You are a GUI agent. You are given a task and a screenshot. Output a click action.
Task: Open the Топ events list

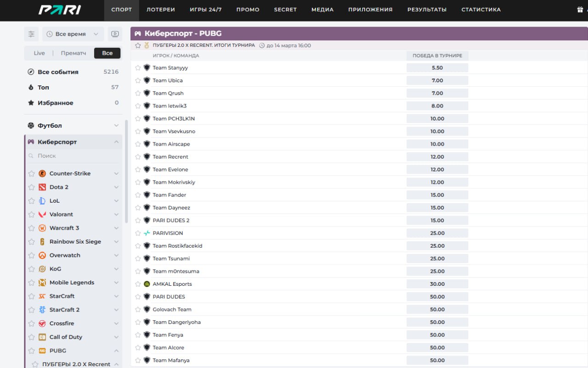(x=73, y=87)
